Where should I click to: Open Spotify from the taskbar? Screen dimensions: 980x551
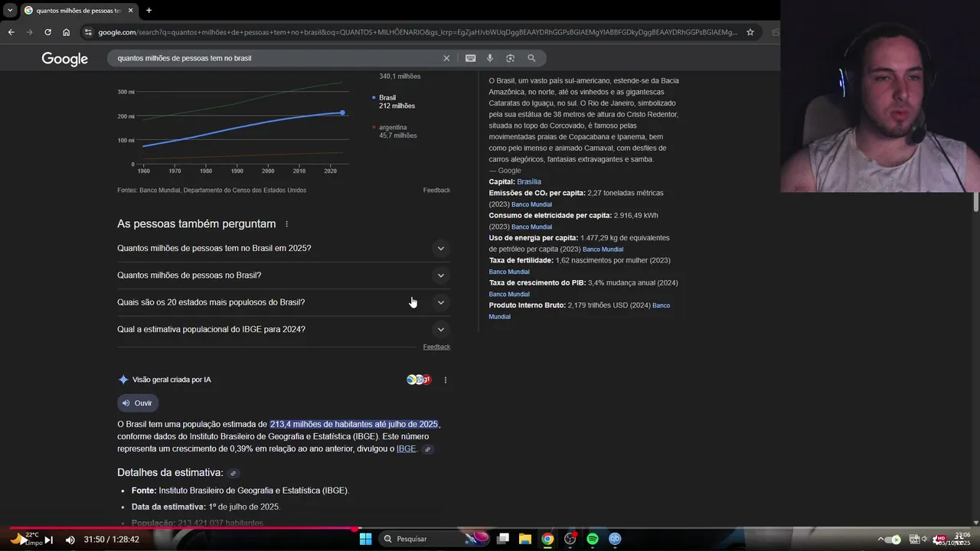tap(593, 539)
